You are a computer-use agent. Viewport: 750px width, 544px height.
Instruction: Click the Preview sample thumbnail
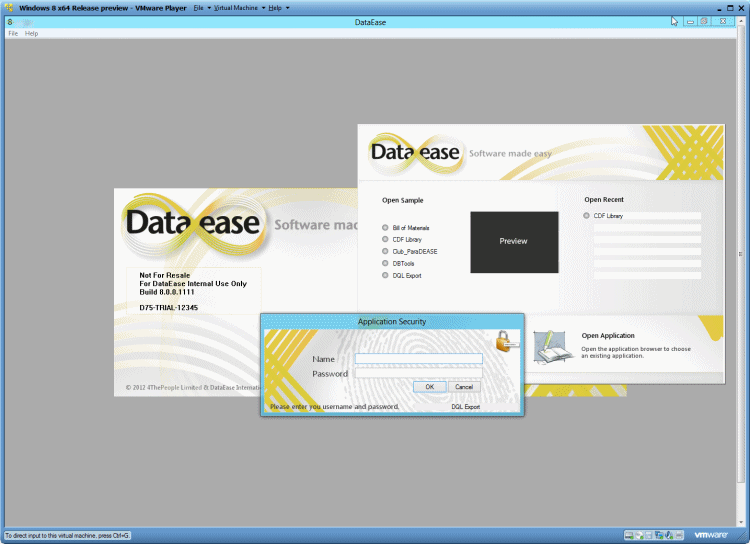[x=514, y=242]
